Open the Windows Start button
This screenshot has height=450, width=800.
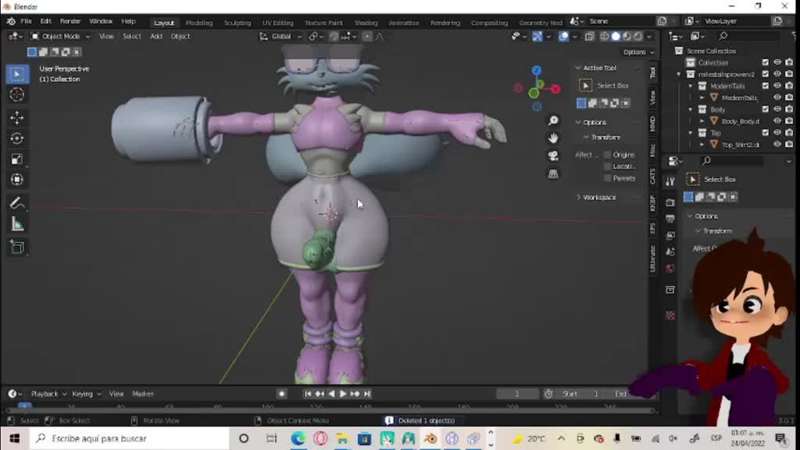[14, 438]
